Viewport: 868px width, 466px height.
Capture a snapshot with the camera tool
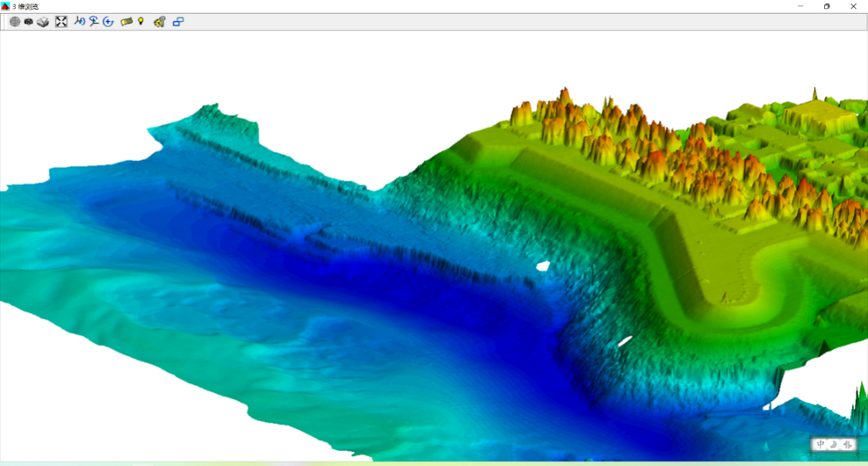pos(29,22)
